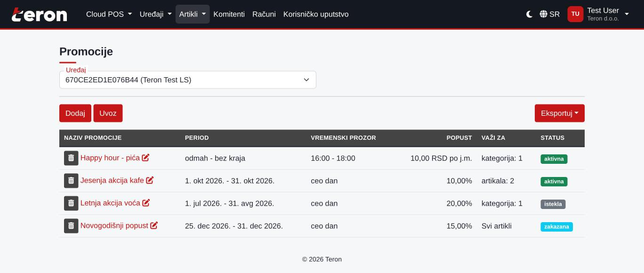This screenshot has height=273, width=644.
Task: Open Korisničko uputstvo
Action: point(316,14)
